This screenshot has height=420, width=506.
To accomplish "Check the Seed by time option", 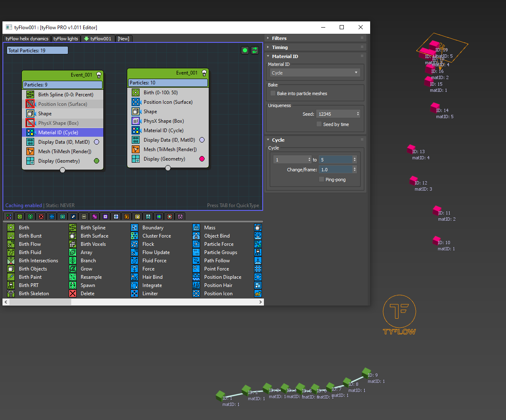I will pyautogui.click(x=319, y=124).
